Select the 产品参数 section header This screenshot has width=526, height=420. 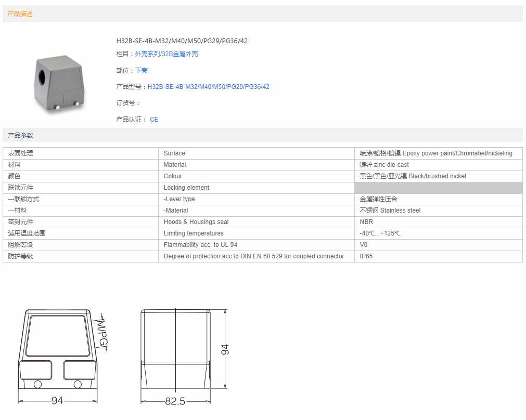(20, 136)
